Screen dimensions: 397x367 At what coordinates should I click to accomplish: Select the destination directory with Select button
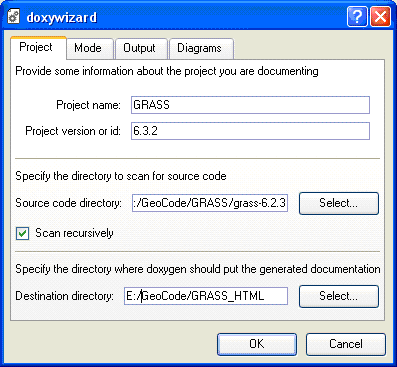point(339,296)
